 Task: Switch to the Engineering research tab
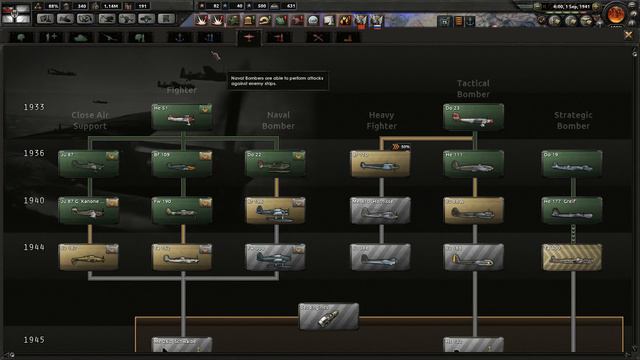[x=318, y=38]
